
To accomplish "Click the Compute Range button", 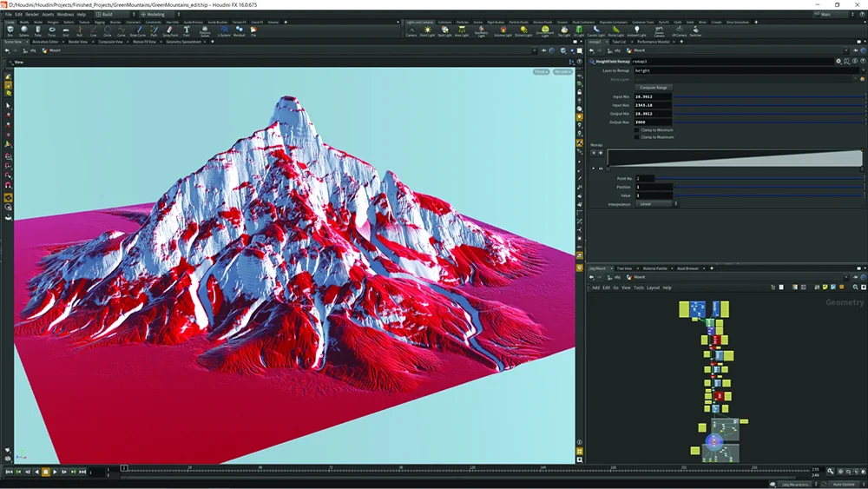I will 653,88.
